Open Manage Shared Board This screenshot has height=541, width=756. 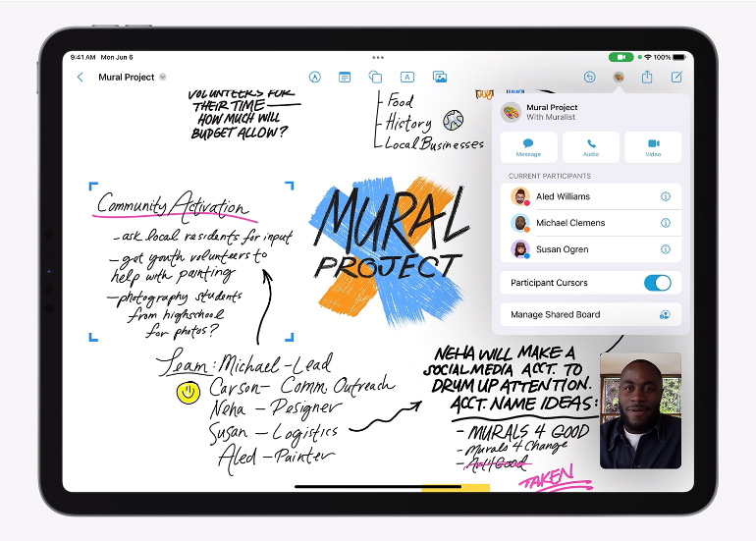coord(590,314)
